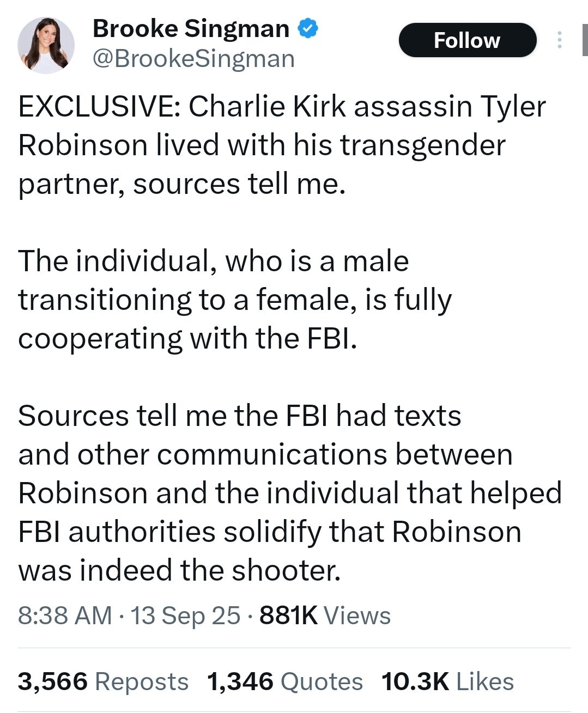The height and width of the screenshot is (713, 588).
Task: Click the 'and other communications between' line
Action: tap(265, 454)
